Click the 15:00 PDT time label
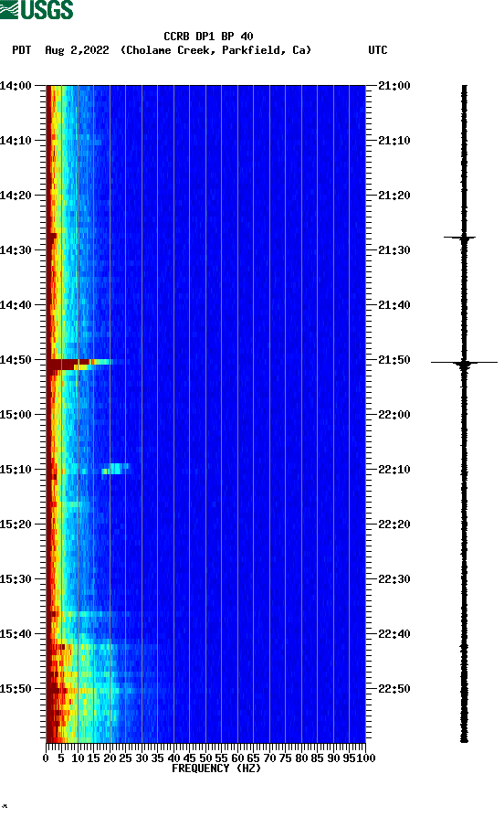 (x=16, y=415)
